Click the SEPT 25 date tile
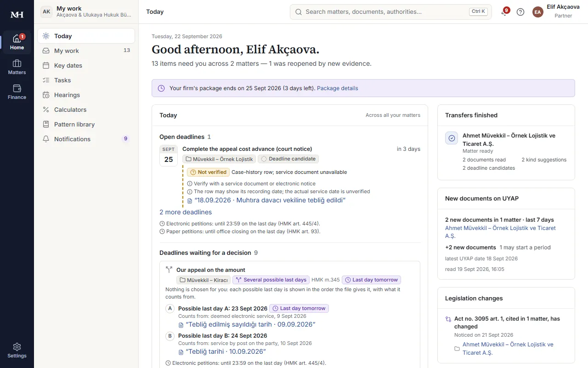 pyautogui.click(x=169, y=155)
